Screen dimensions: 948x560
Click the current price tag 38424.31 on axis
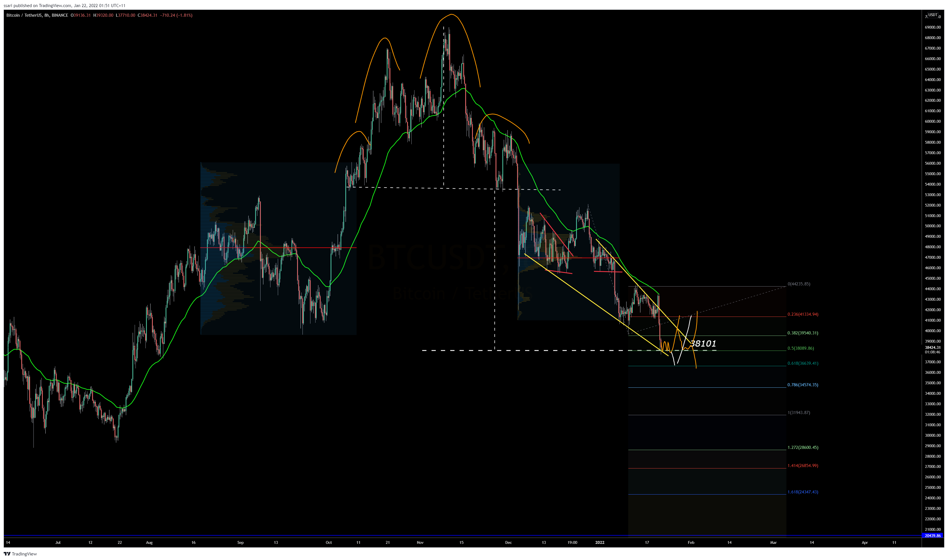click(932, 347)
